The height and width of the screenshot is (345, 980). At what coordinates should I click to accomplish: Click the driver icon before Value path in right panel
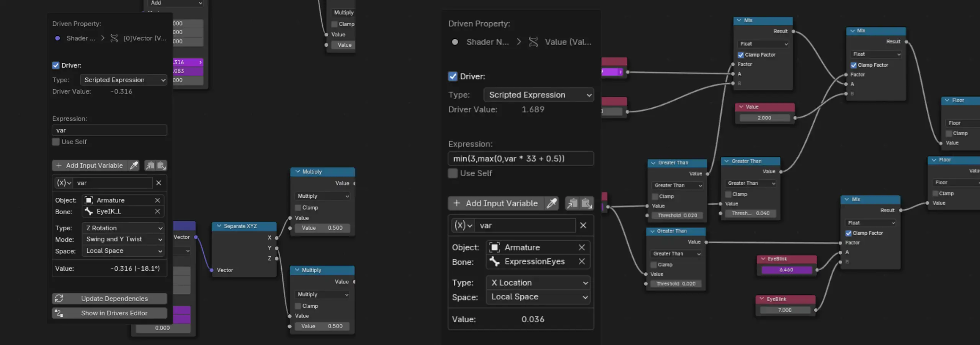tap(533, 42)
